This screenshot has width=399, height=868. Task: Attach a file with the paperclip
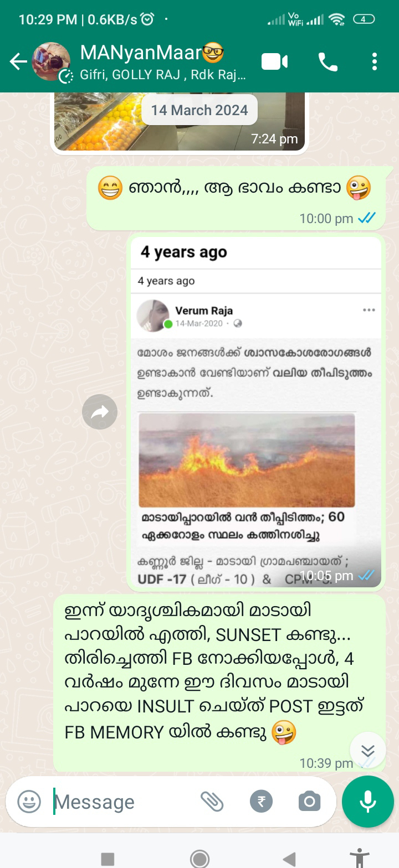(x=212, y=802)
